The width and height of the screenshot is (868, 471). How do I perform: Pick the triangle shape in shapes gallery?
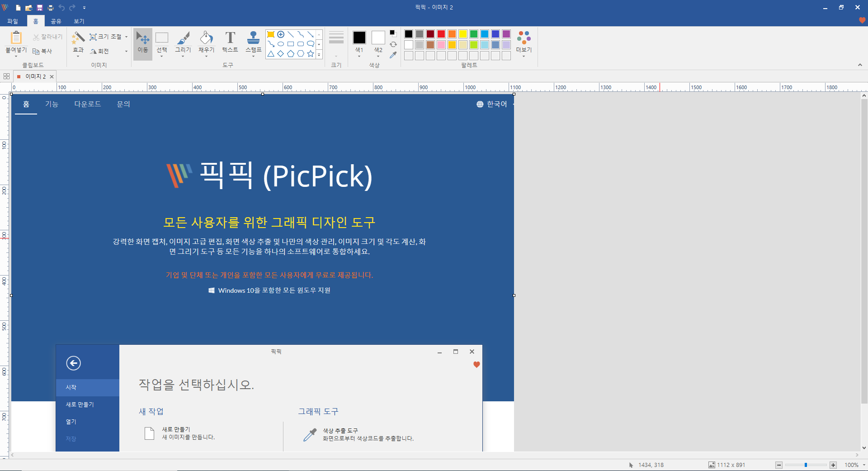(x=271, y=54)
